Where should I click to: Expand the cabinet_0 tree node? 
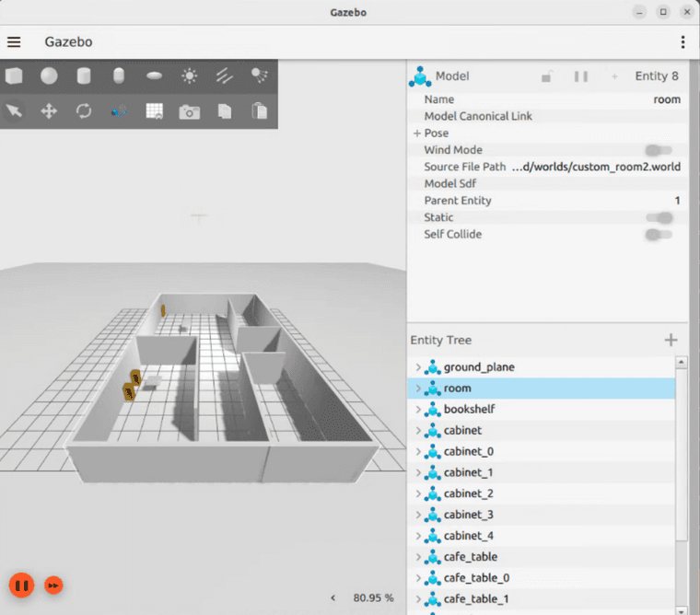[x=418, y=451]
